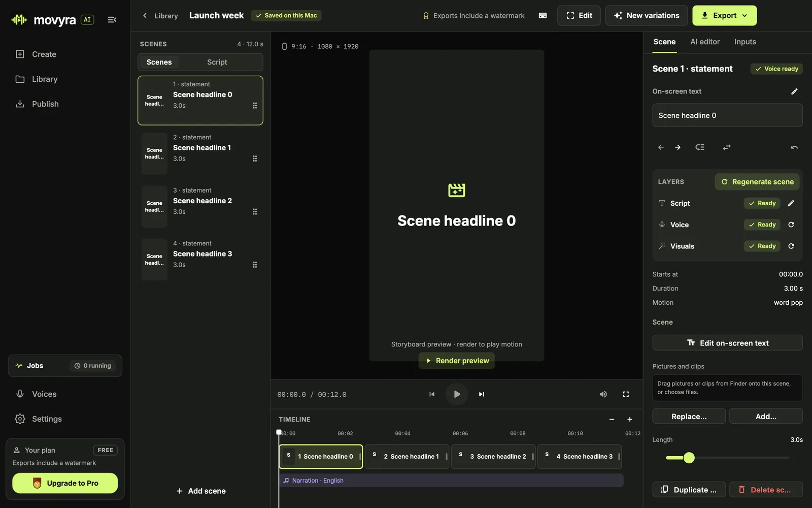Open the AI editor tab

pos(705,42)
